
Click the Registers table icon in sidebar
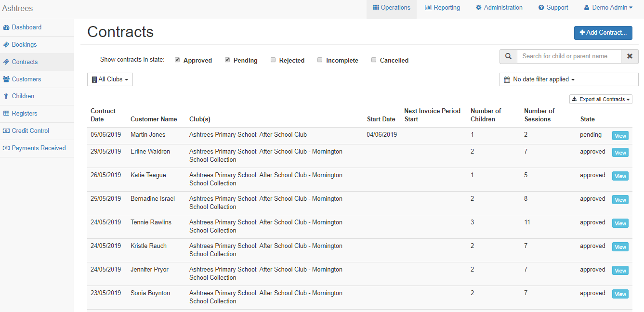(x=6, y=114)
